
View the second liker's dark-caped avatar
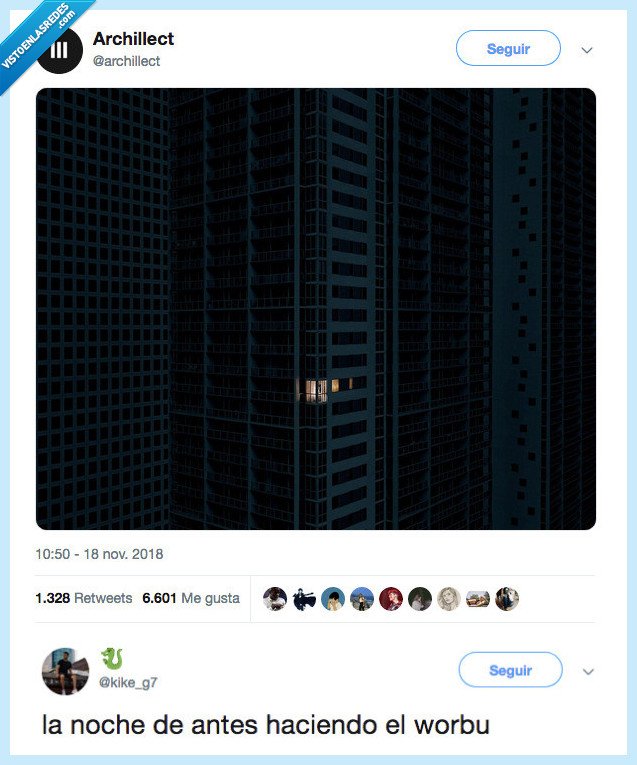coord(304,599)
